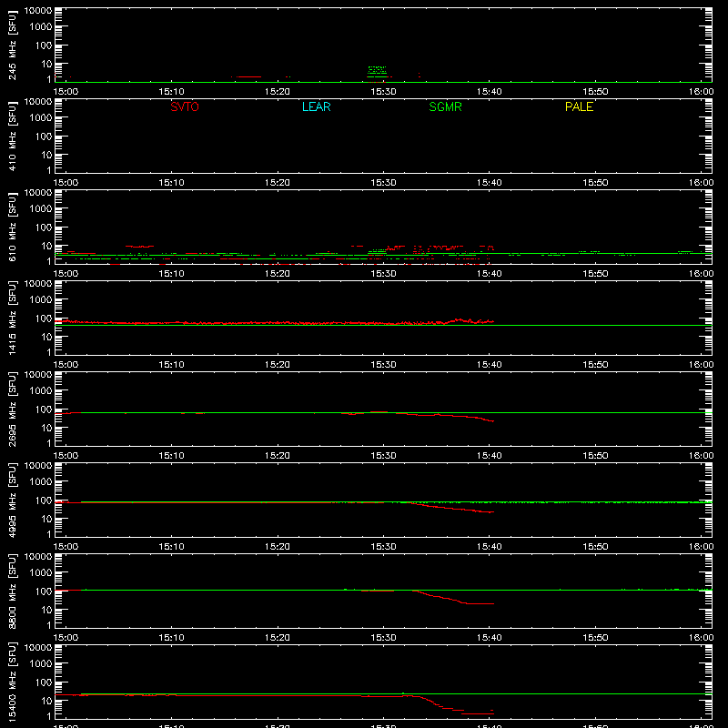Click the 10000 tick on the 245 MHz axis

(x=38, y=11)
